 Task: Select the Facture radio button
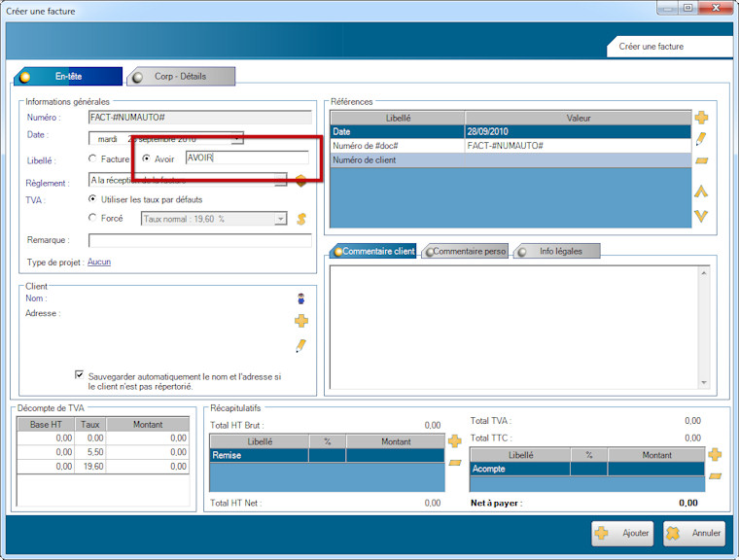(93, 158)
